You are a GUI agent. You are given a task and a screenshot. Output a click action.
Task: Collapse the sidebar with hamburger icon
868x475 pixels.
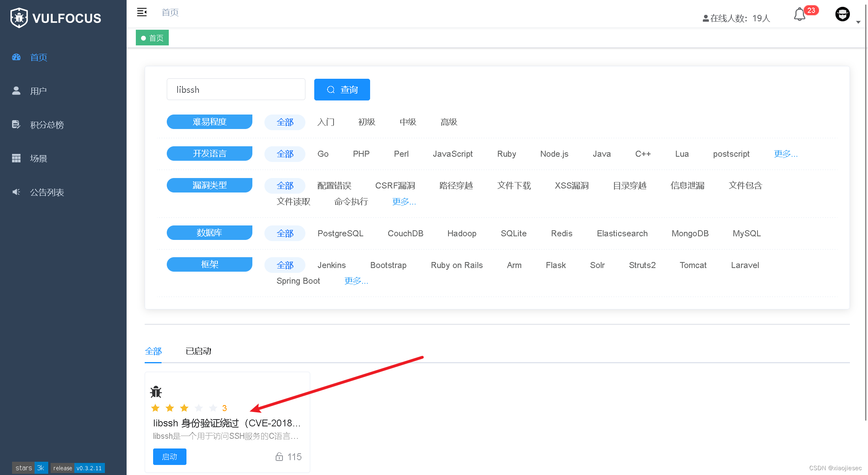coord(142,12)
